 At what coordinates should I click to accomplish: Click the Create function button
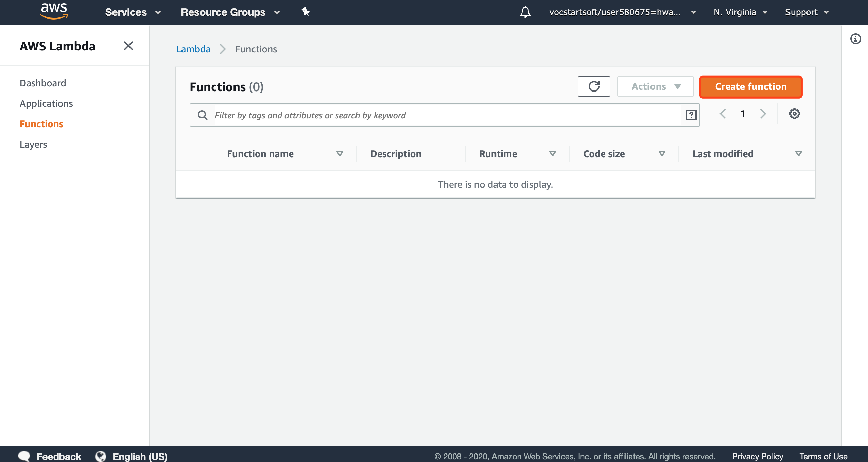[751, 87]
